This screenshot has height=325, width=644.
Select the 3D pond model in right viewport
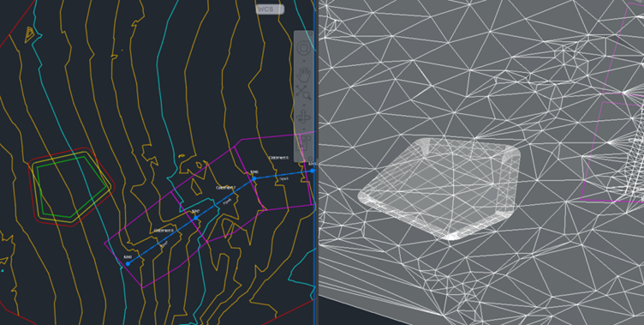(x=439, y=189)
